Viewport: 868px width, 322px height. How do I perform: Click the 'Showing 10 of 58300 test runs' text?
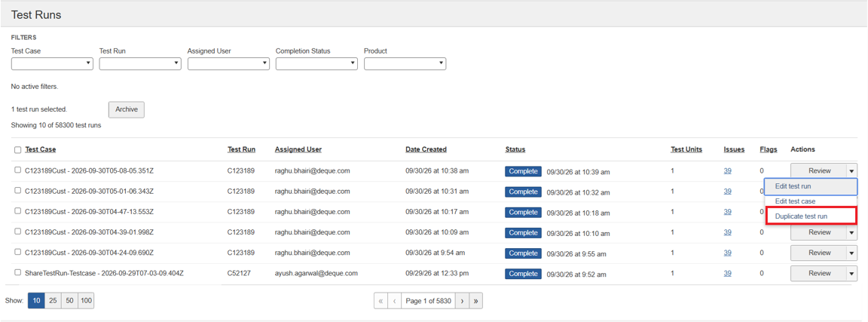(56, 125)
